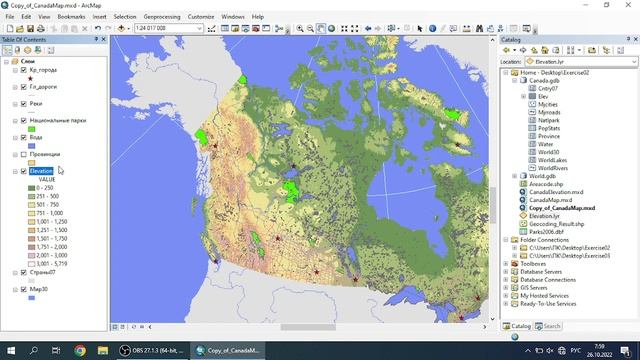Image resolution: width=640 pixels, height=360 pixels.
Task: Uncheck the Map30 layer checkbox
Action: tap(24, 289)
